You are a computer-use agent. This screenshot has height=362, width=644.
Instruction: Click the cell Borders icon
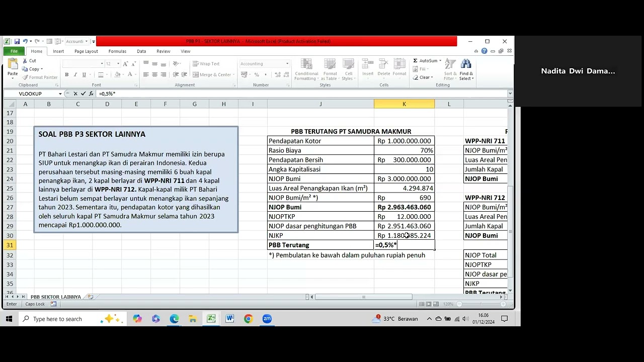point(100,74)
